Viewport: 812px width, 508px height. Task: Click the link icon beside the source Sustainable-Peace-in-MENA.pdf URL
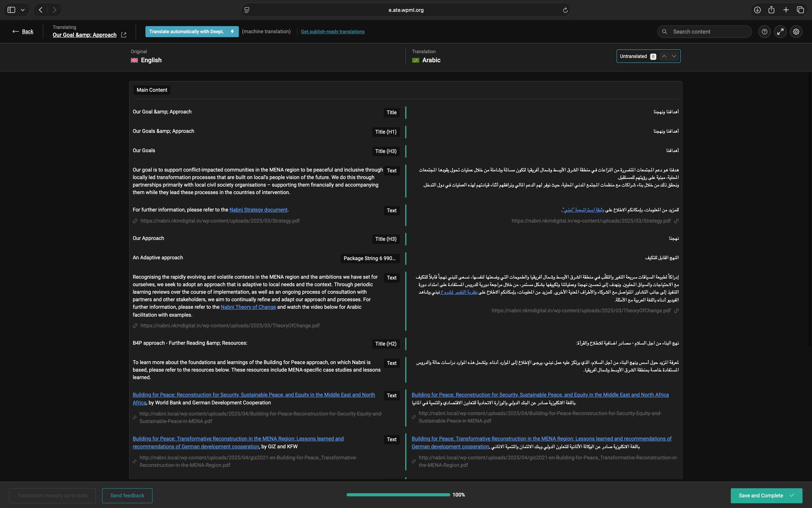coord(135,418)
